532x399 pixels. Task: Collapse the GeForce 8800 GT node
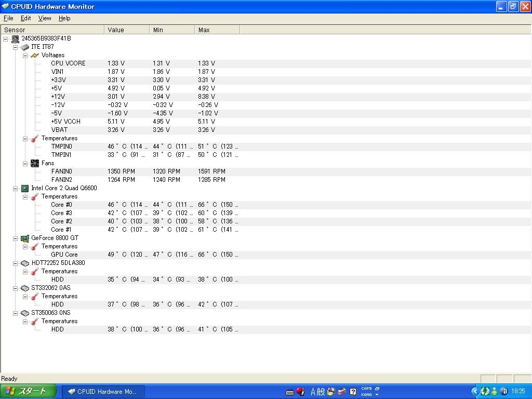coord(15,238)
